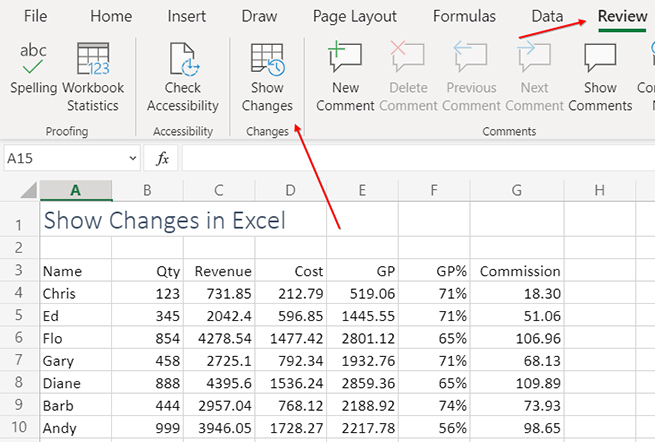
Task: Select the cell containing Andy
Action: pyautogui.click(x=76, y=427)
